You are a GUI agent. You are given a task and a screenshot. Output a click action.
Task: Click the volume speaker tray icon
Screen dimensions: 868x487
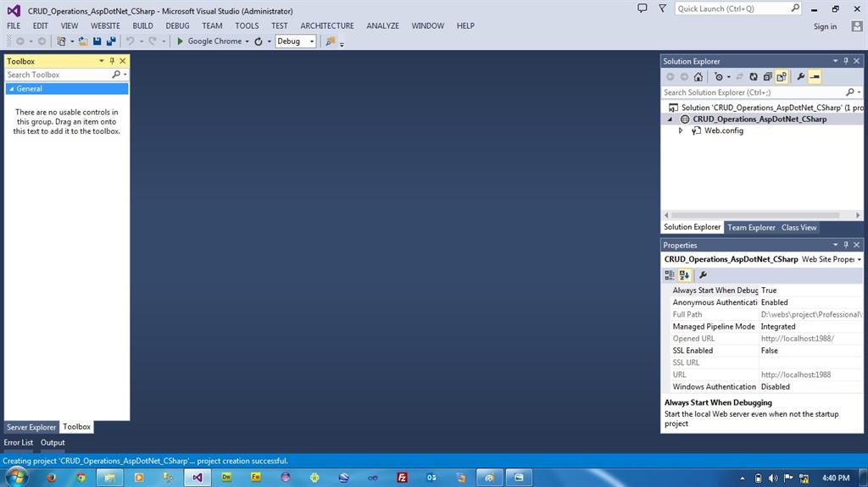(x=773, y=479)
